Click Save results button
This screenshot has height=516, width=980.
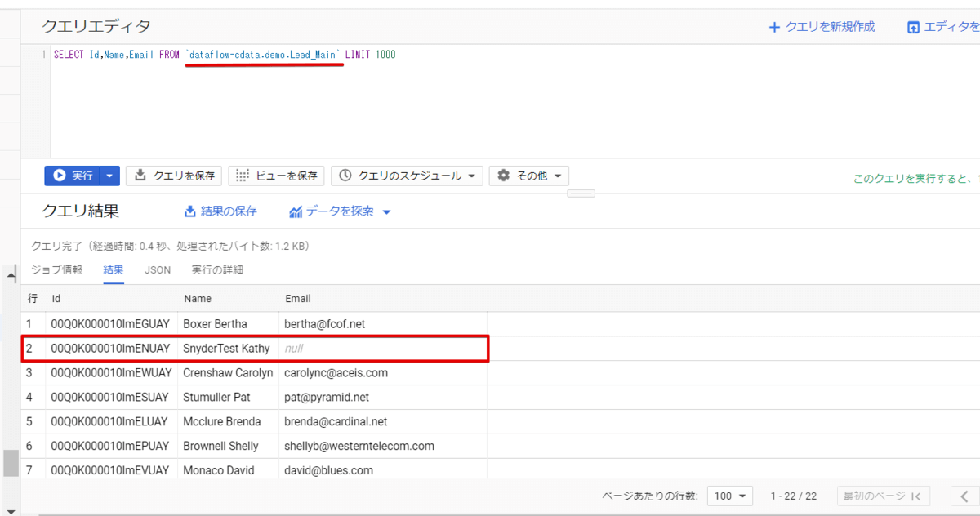220,211
